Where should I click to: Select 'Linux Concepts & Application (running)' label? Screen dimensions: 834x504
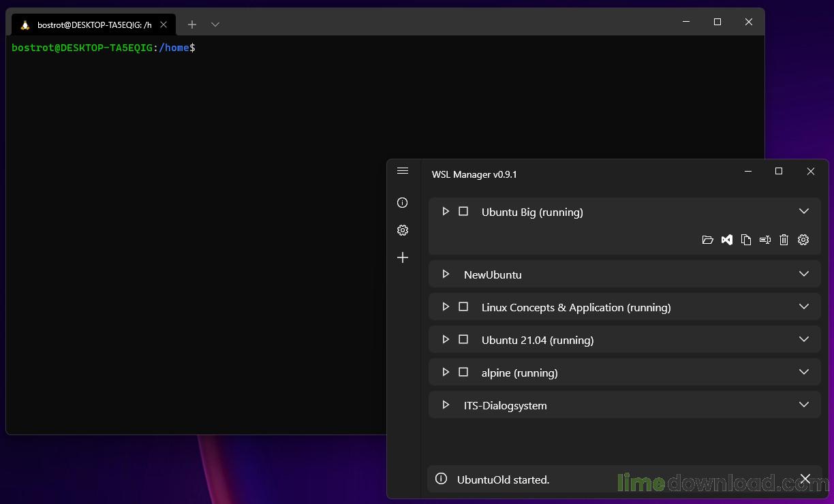pos(576,308)
